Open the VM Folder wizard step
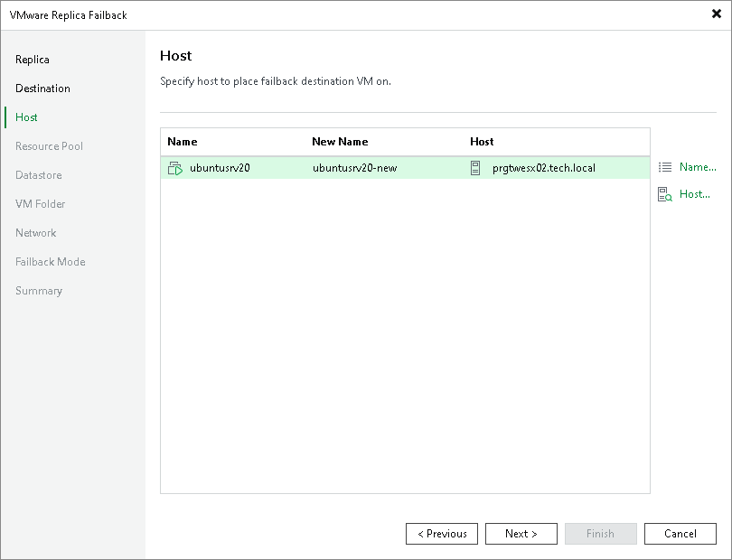 (40, 204)
